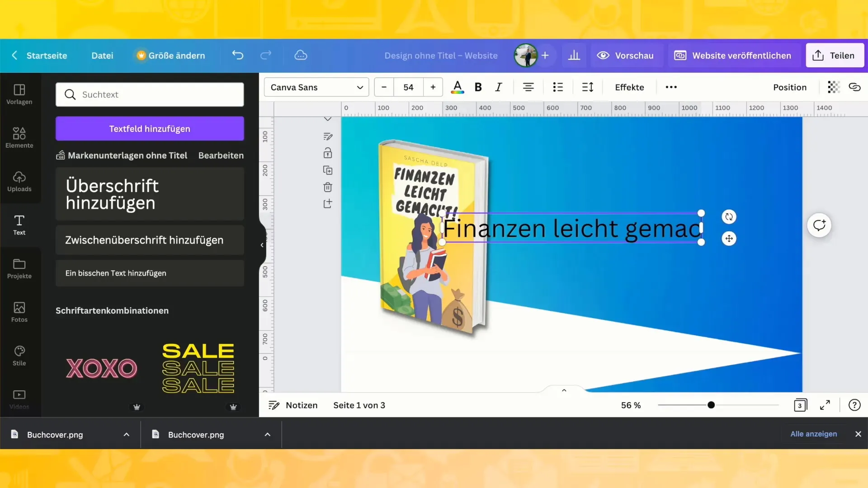Open Videos in the sidebar

coord(19,399)
